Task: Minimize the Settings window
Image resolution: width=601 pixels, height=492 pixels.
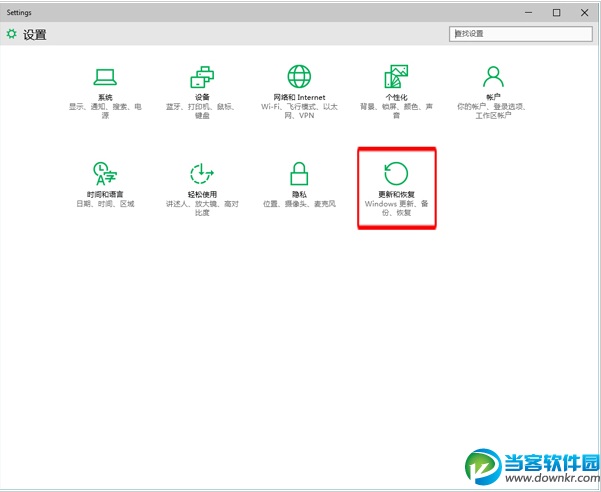Action: point(529,13)
